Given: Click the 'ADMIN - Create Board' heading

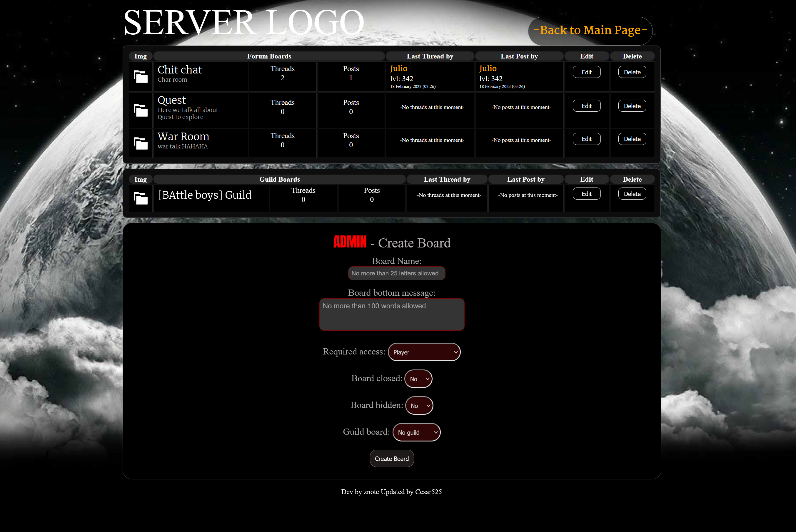Looking at the screenshot, I should coord(392,242).
